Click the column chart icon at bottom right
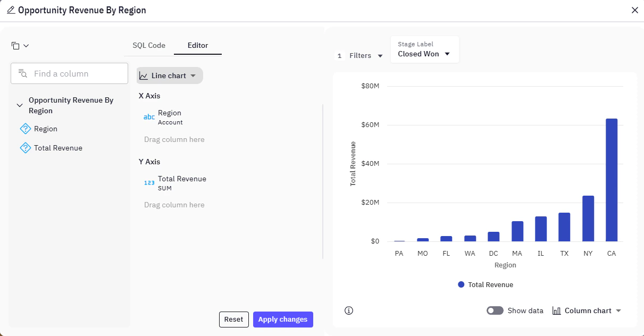The width and height of the screenshot is (644, 336). 557,310
